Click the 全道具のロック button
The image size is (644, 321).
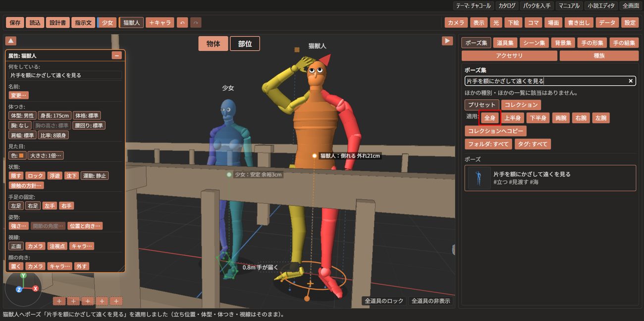pos(384,301)
